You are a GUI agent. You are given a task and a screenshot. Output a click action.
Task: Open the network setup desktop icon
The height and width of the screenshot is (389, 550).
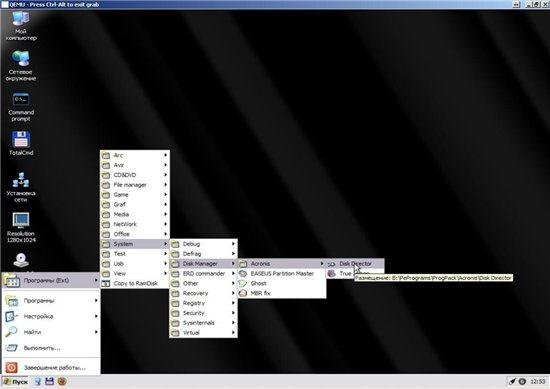(21, 187)
